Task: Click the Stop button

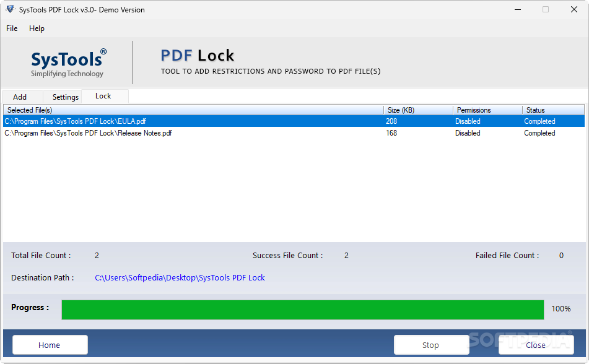Action: coord(430,345)
